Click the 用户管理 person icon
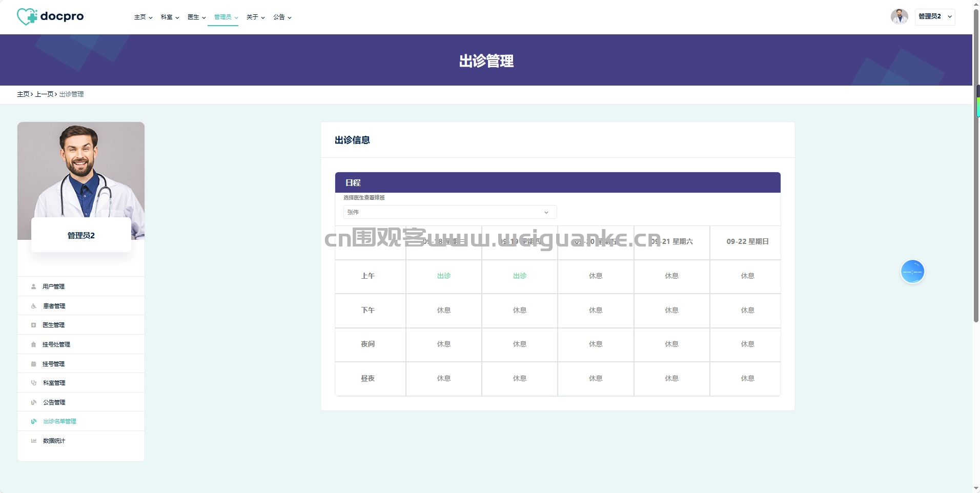The width and height of the screenshot is (980, 493). (33, 286)
